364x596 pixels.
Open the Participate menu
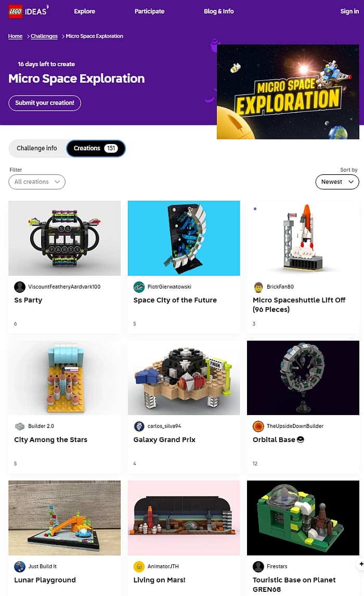click(149, 11)
